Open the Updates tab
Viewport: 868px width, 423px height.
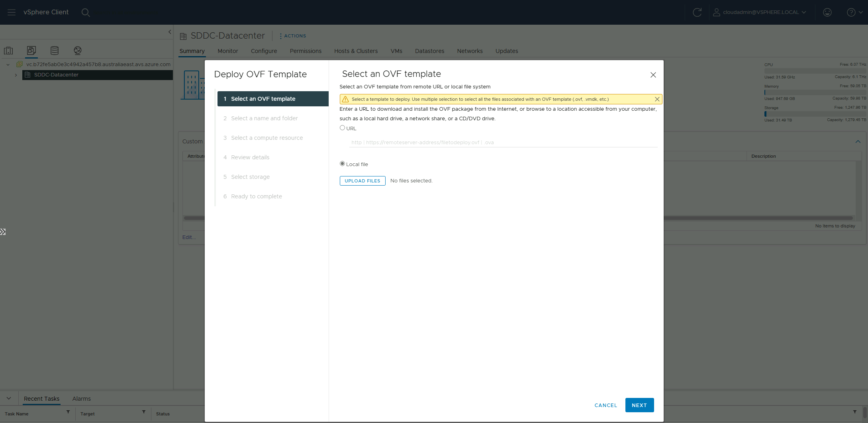(x=507, y=51)
